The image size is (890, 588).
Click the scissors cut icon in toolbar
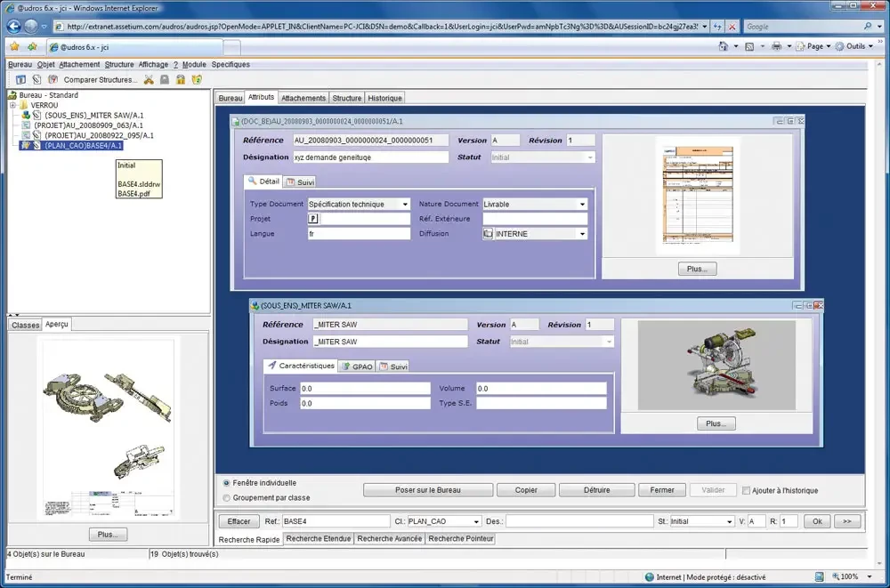(x=149, y=80)
